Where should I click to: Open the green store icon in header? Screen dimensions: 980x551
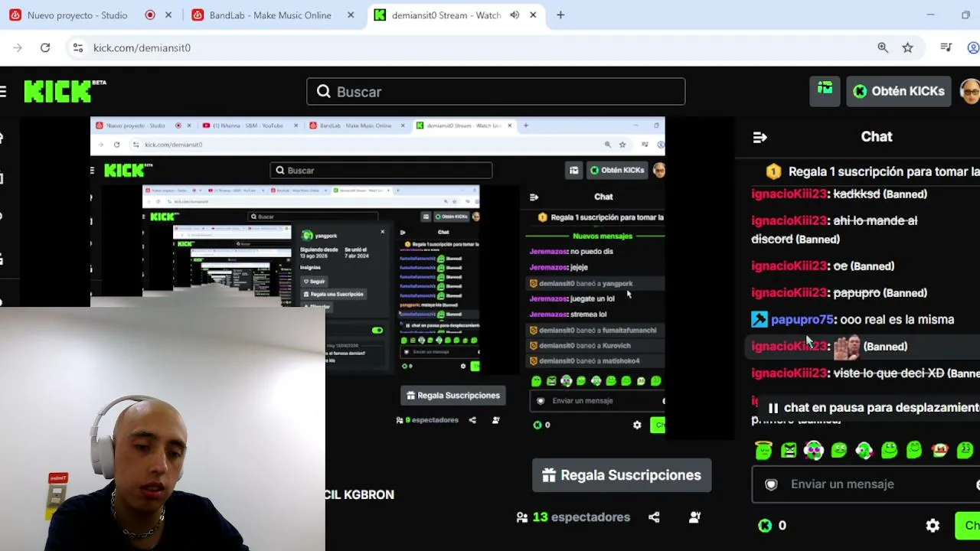[825, 91]
